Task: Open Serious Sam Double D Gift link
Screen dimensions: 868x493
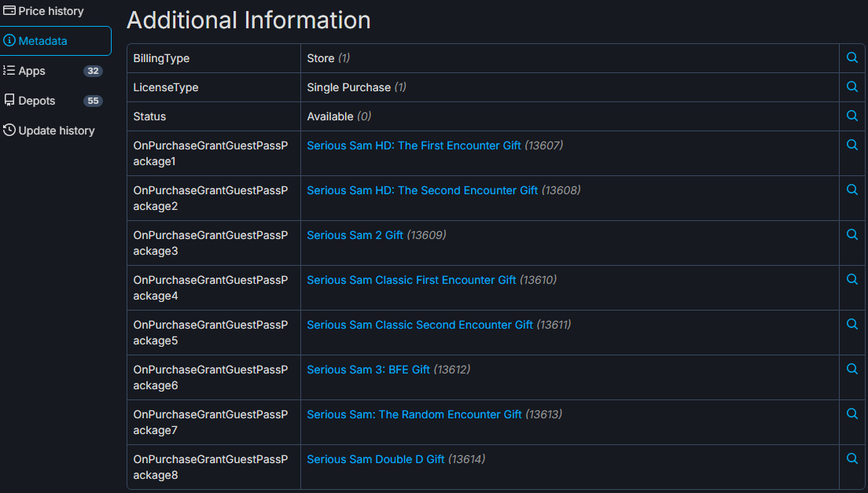Action: 375,459
